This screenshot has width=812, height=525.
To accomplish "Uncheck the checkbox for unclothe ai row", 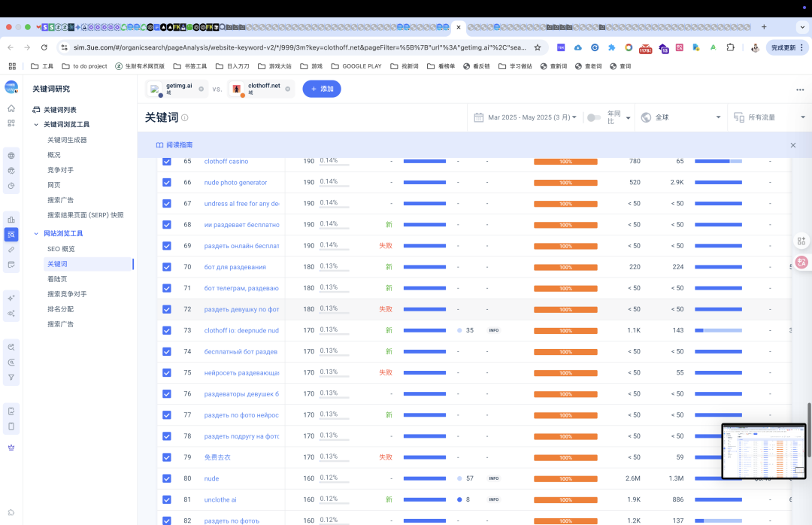I will coord(167,499).
